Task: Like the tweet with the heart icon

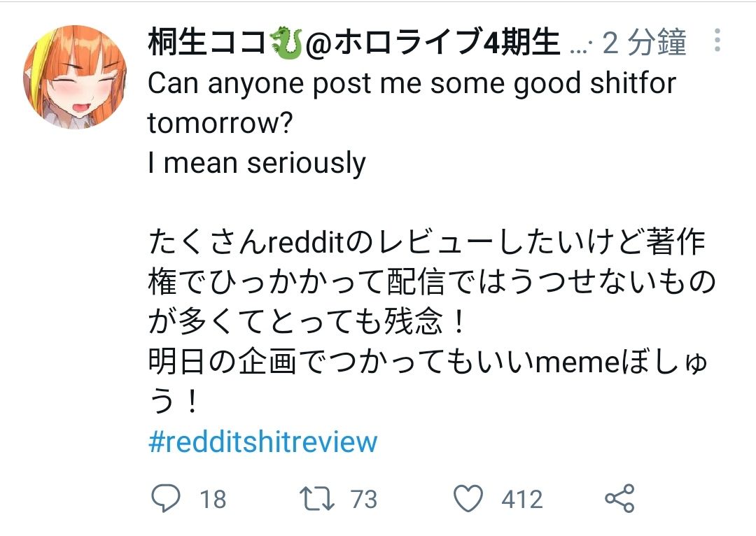Action: [468, 498]
